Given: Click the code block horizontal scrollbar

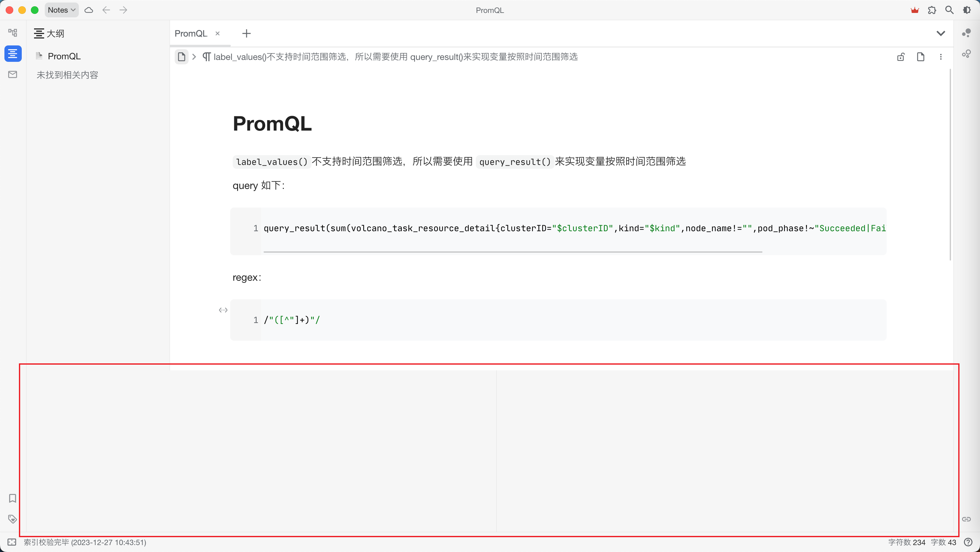Looking at the screenshot, I should click(x=512, y=252).
